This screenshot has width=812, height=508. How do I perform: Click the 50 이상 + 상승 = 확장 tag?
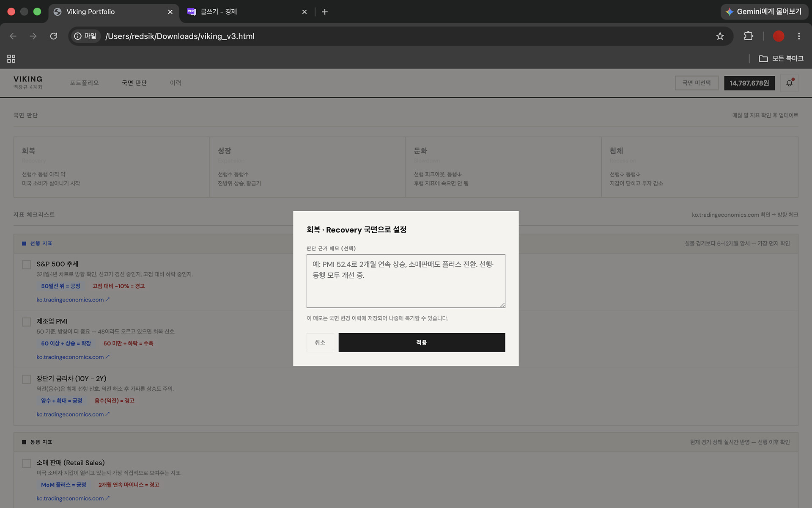66,343
